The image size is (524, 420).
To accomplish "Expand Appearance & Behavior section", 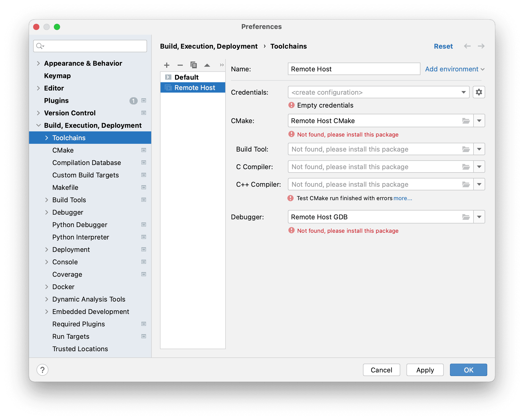I will pos(38,63).
